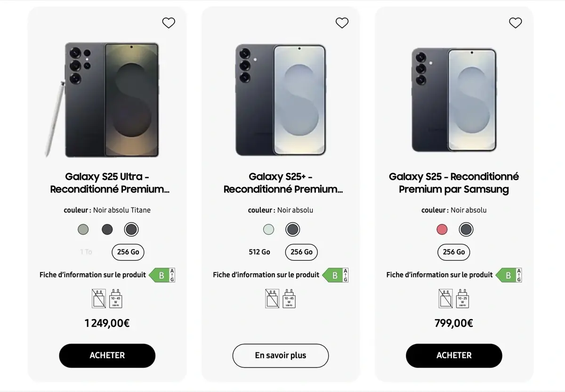Open the B energy label for Galaxy S25 Ultra
565x392 pixels.
[162, 275]
